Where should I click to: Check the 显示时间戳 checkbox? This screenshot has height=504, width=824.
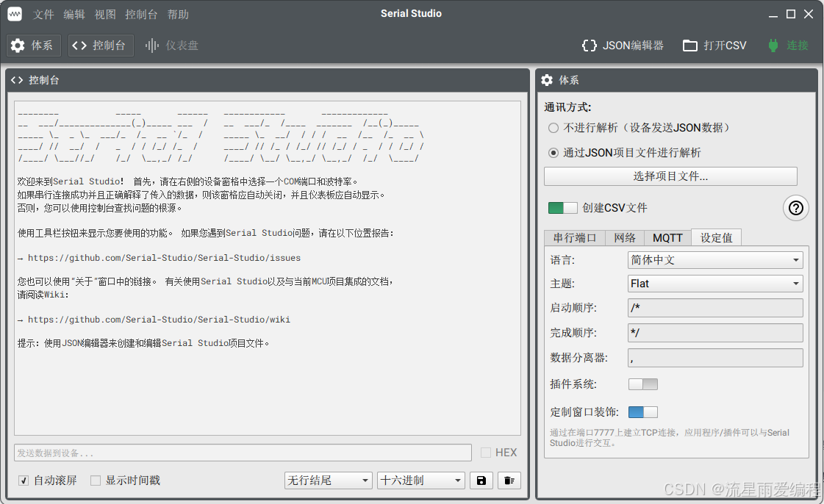tap(95, 480)
